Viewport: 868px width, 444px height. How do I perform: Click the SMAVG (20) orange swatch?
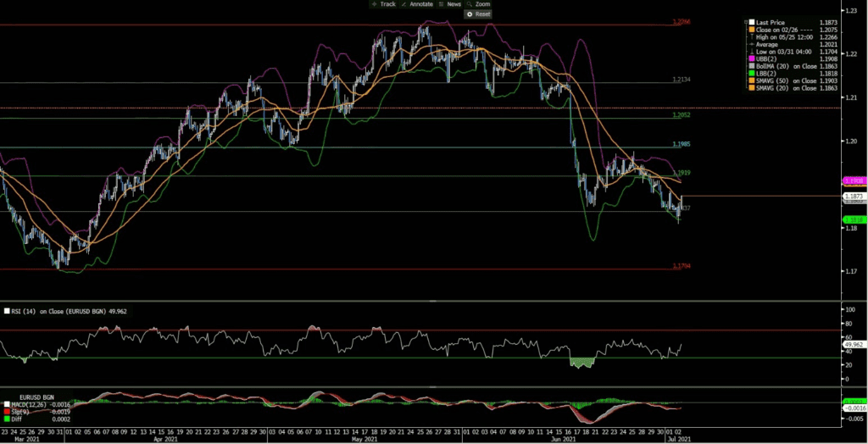(x=752, y=88)
